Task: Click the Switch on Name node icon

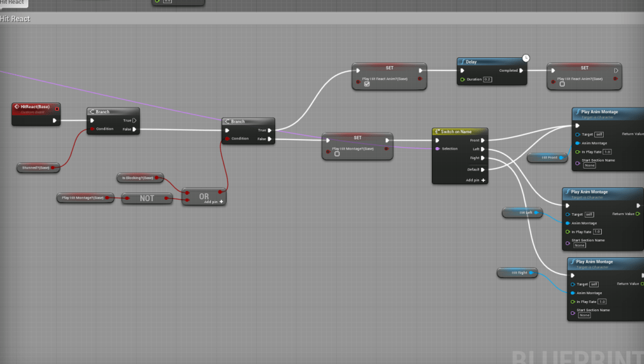Action: click(x=438, y=131)
